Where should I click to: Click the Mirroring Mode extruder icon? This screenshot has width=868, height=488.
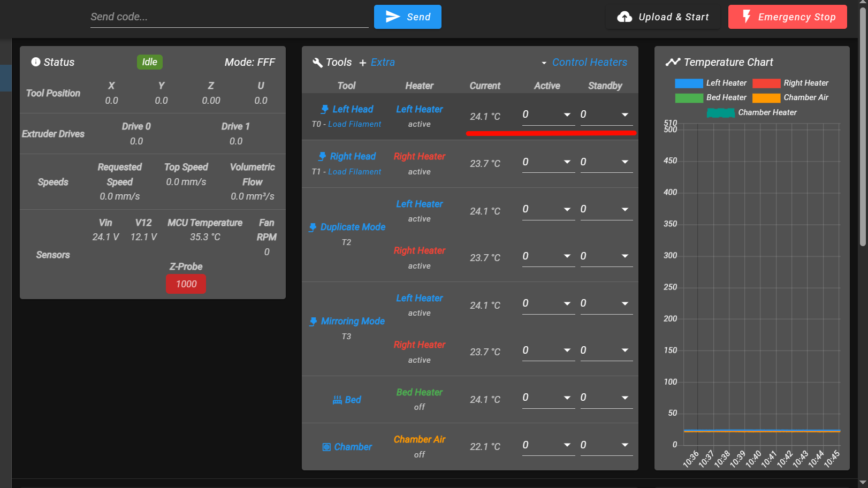point(313,322)
